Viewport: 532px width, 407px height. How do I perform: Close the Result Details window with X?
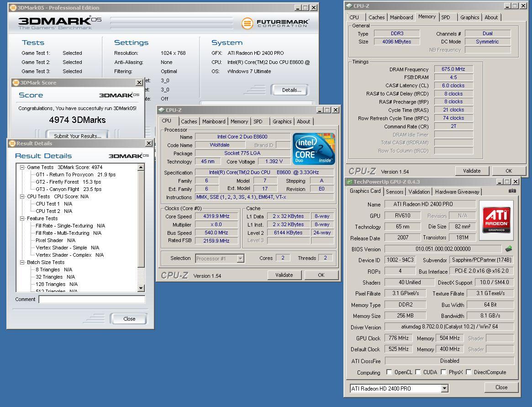click(148, 143)
